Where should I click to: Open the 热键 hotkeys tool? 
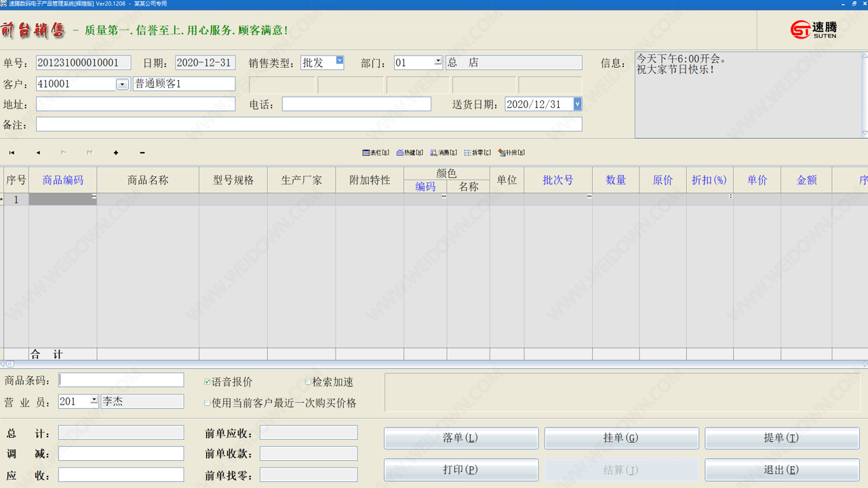[x=410, y=152]
